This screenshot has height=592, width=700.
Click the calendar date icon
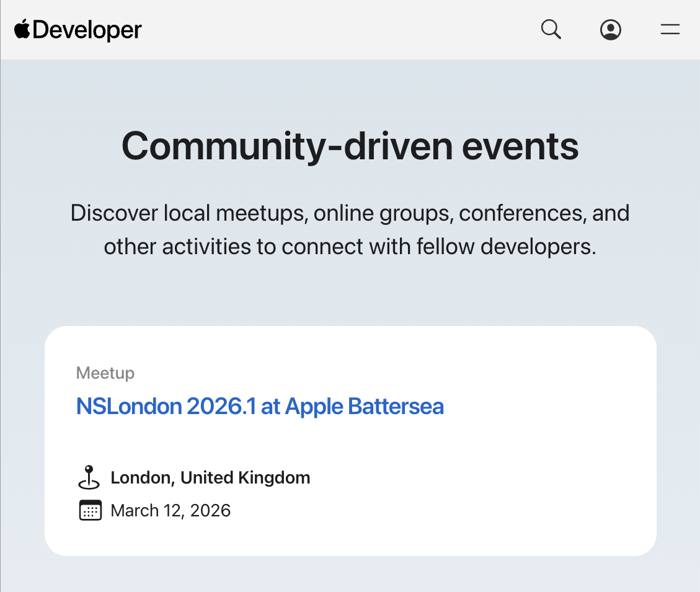90,510
